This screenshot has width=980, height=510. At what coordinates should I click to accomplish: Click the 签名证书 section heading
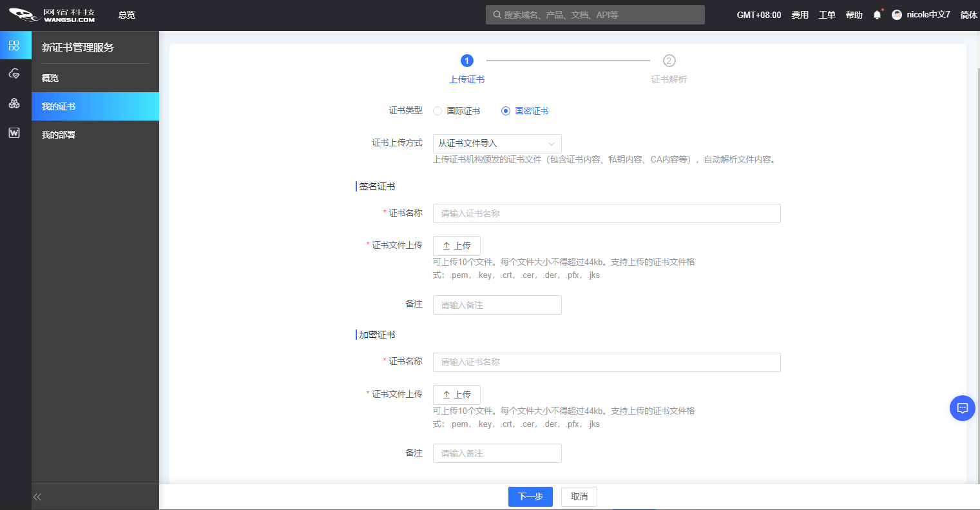[377, 186]
